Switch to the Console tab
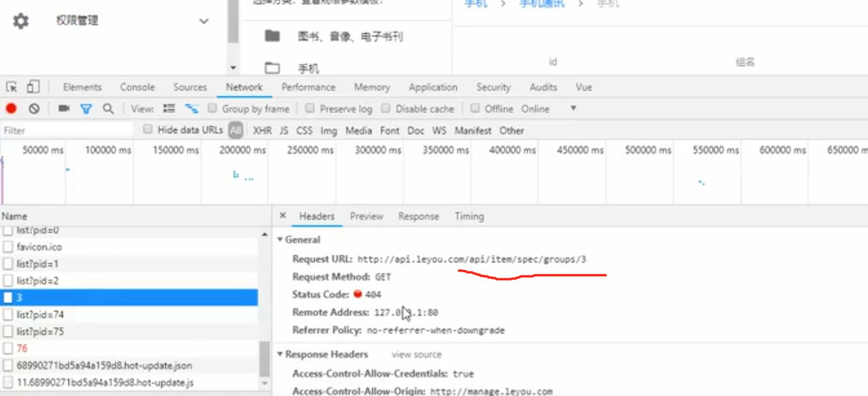 pos(137,87)
